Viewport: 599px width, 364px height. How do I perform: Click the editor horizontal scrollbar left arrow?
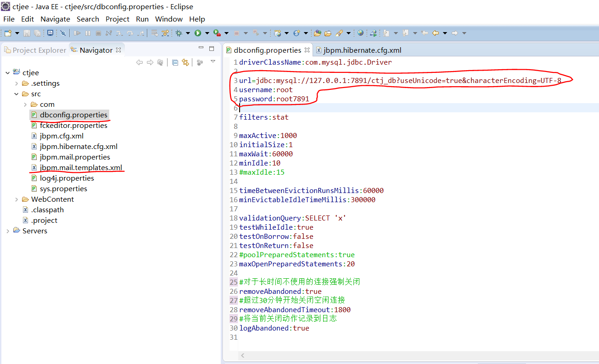click(242, 356)
